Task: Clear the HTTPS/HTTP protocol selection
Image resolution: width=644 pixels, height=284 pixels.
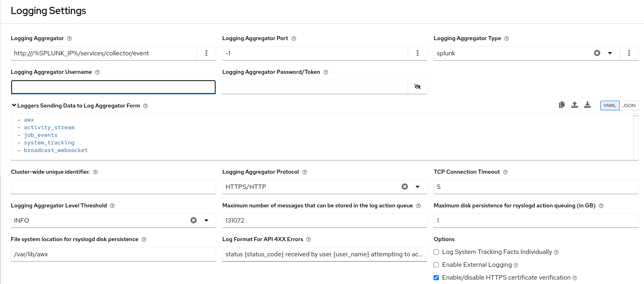Action: pos(405,187)
